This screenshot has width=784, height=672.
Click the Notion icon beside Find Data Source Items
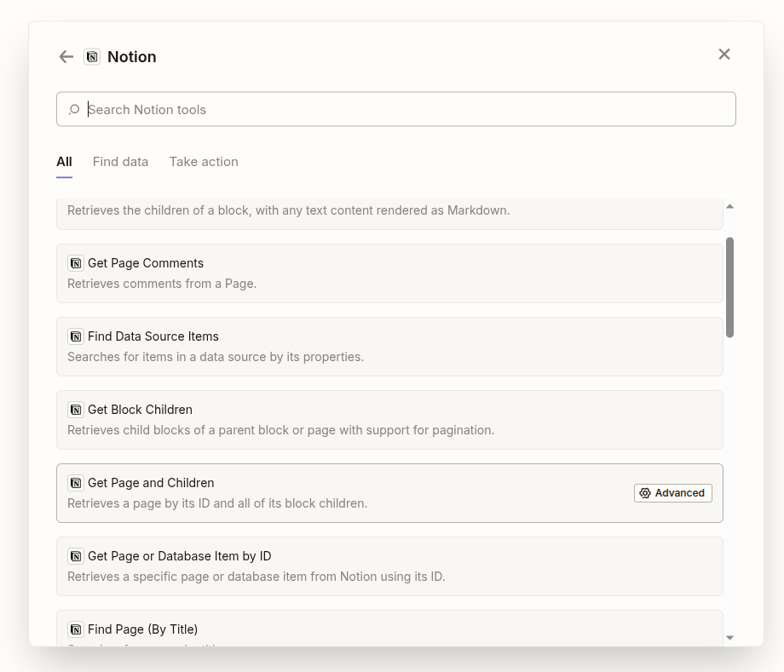point(76,336)
